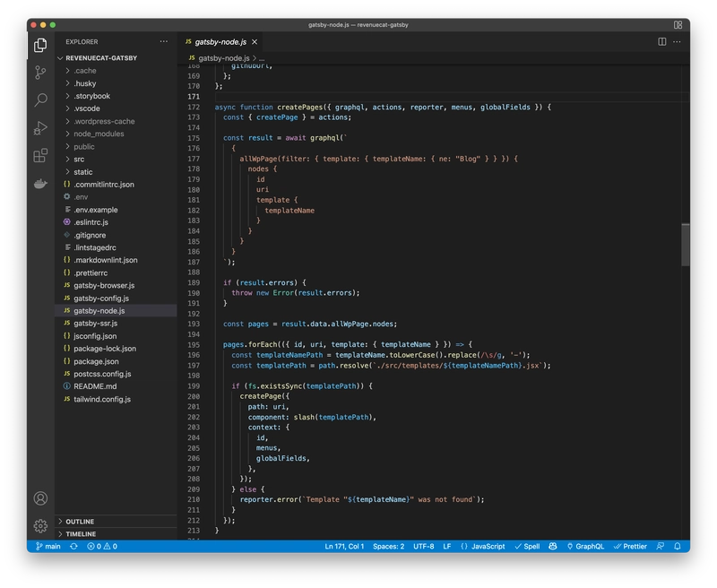Open Explorer views and more actions menu
The width and height of the screenshot is (717, 588).
pos(164,41)
